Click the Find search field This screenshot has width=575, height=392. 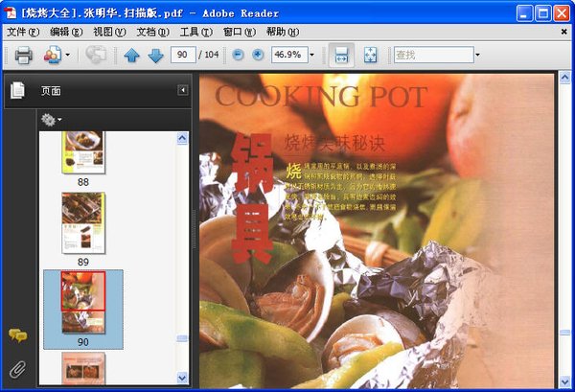click(x=434, y=55)
